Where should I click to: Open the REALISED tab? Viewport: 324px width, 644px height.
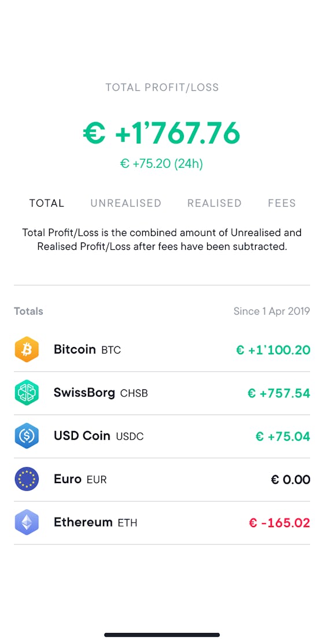point(214,203)
